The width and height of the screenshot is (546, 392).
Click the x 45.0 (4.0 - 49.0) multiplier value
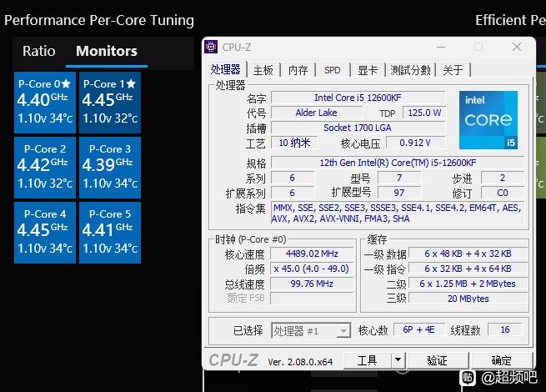[312, 269]
